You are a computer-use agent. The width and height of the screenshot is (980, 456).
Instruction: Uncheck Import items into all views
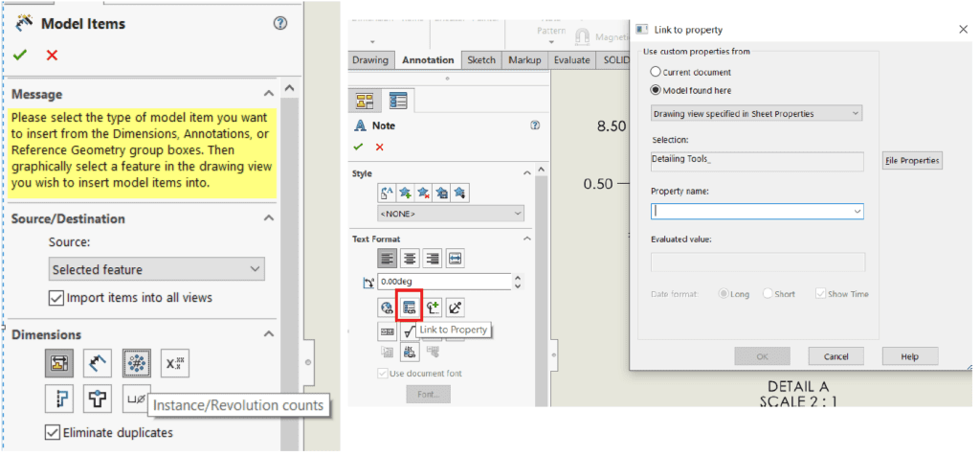[x=56, y=298]
